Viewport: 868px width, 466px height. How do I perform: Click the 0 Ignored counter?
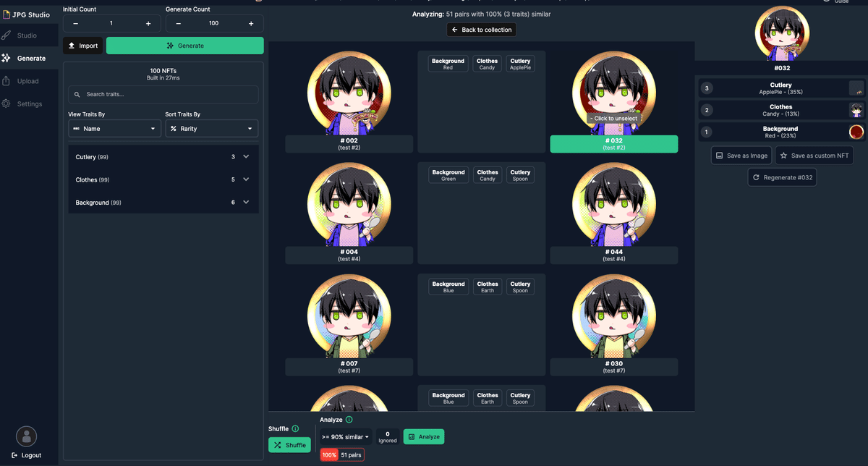388,437
